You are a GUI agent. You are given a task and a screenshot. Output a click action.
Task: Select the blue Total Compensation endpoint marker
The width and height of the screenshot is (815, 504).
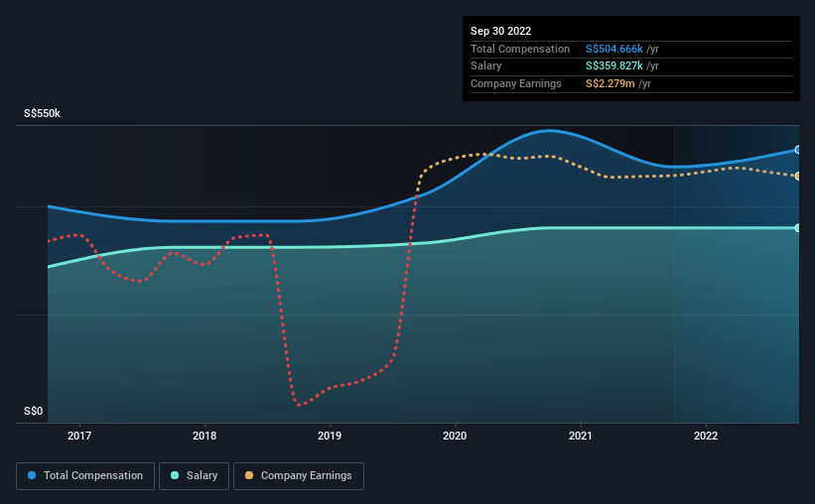tap(798, 150)
